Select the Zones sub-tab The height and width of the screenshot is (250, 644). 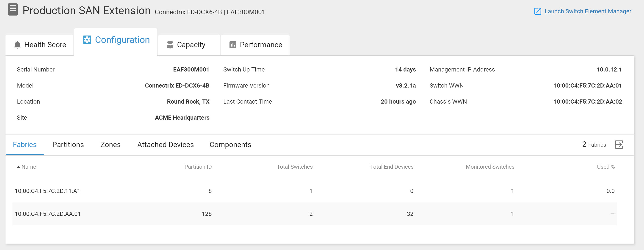pos(111,145)
